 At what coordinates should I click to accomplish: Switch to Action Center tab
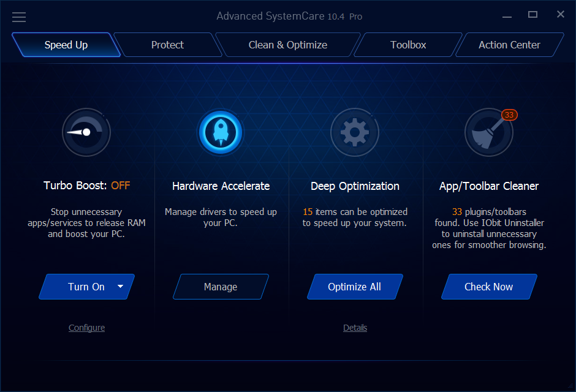coord(509,45)
